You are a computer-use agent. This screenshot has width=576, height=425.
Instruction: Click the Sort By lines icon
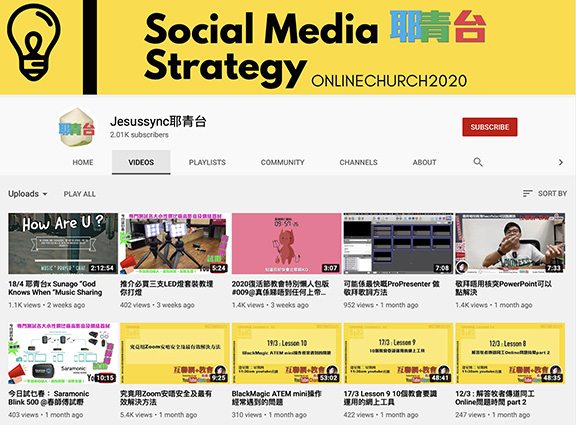pyautogui.click(x=528, y=193)
